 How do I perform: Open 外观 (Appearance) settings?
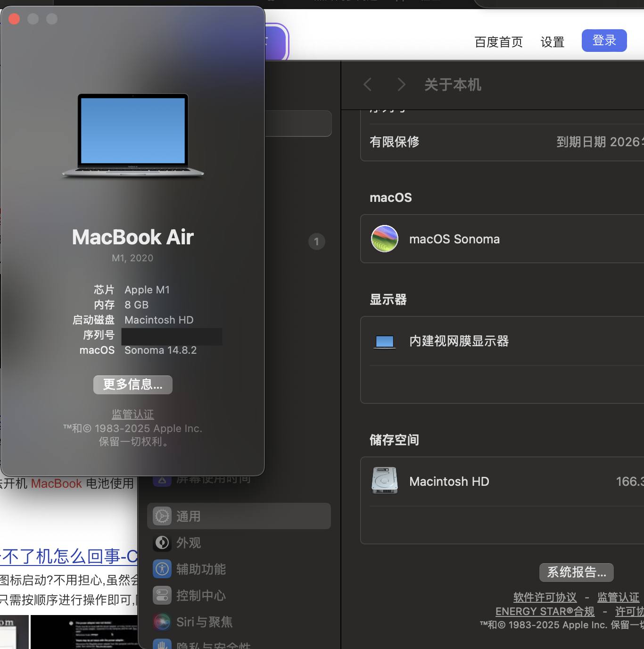click(x=189, y=543)
